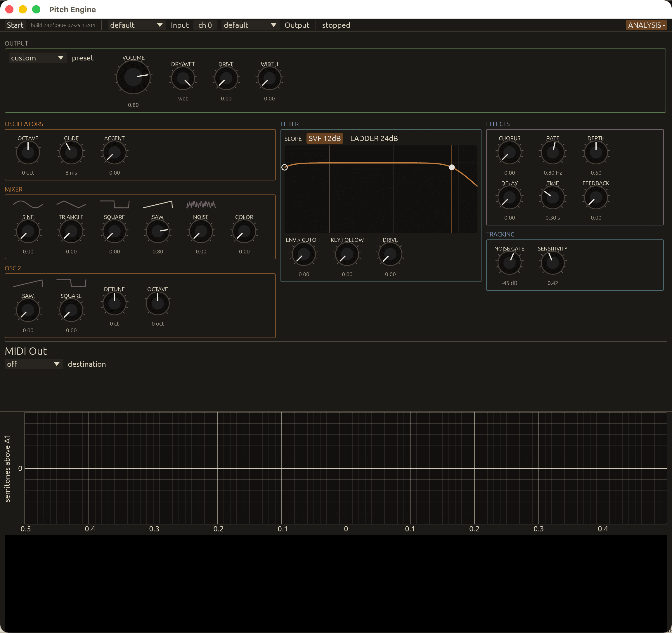672x633 pixels.
Task: Click the GLIDE knob
Action: (x=71, y=153)
